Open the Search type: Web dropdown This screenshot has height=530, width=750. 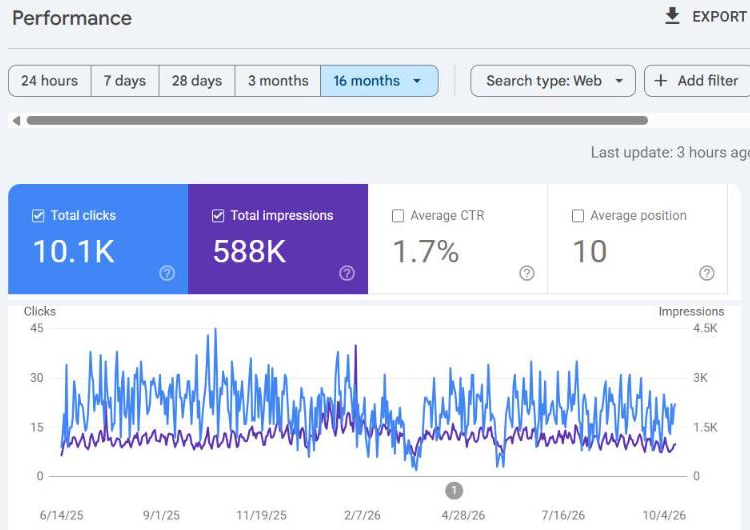(x=553, y=81)
